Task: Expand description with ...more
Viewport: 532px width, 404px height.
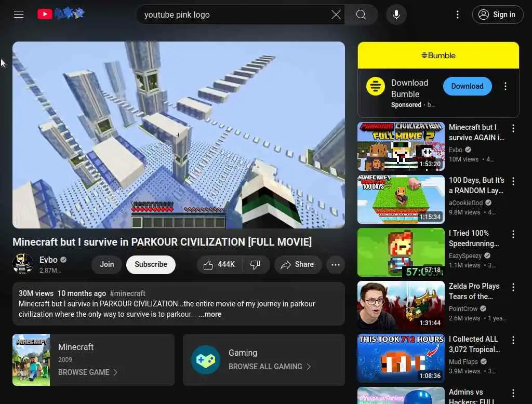Action: point(210,315)
